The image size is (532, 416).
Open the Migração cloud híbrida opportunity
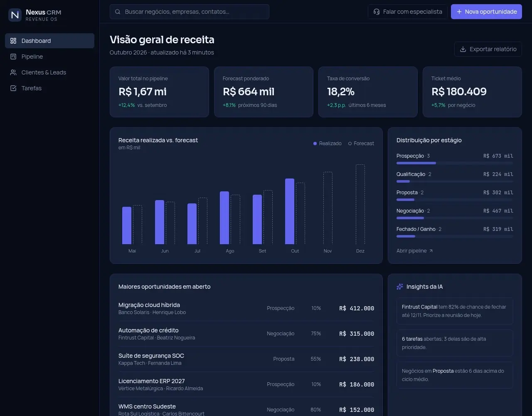tap(246, 308)
